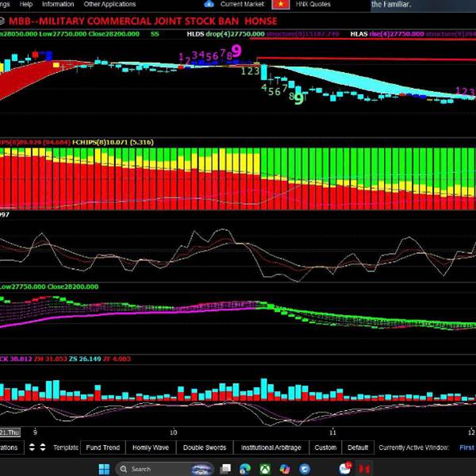Click HLAS rise(4)27750.000 text
The height and width of the screenshot is (476, 476).
(x=387, y=34)
